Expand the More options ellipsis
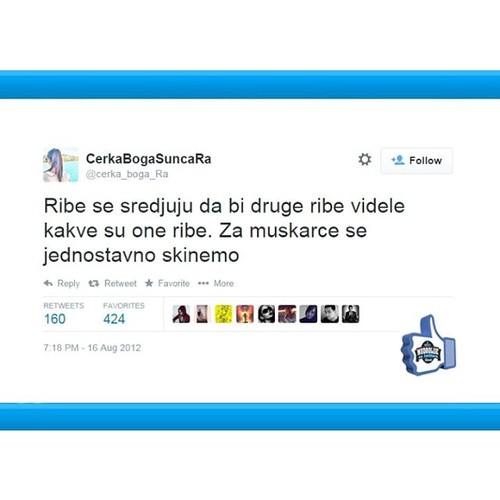The height and width of the screenshot is (500, 500). point(203,283)
